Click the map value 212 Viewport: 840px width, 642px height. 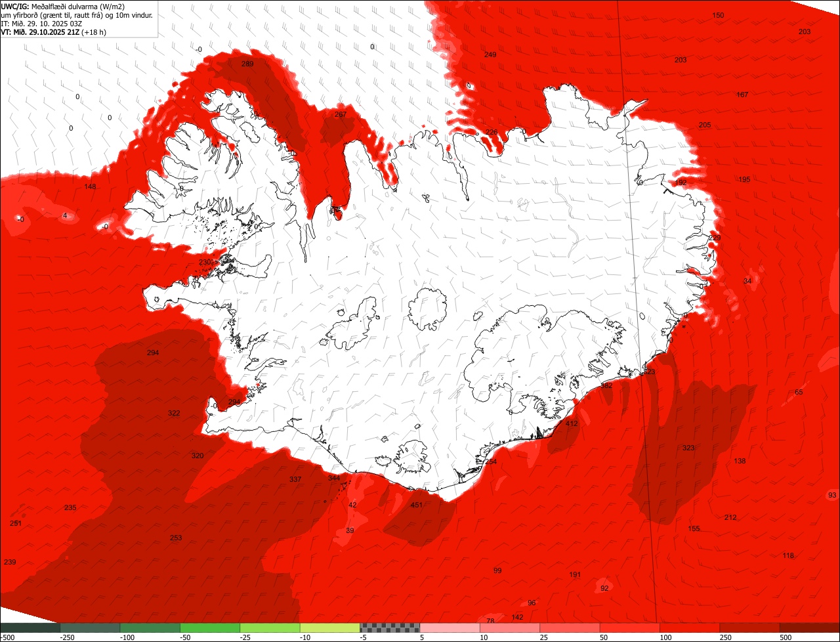(730, 517)
